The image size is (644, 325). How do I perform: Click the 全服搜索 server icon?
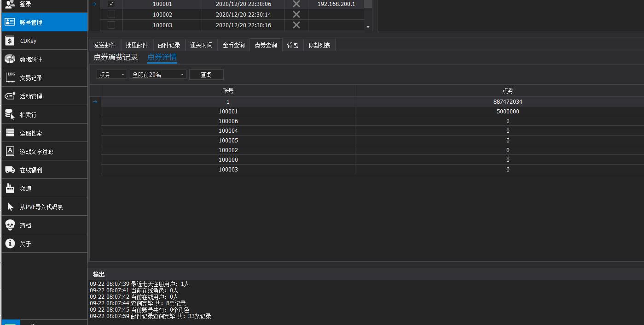(10, 133)
